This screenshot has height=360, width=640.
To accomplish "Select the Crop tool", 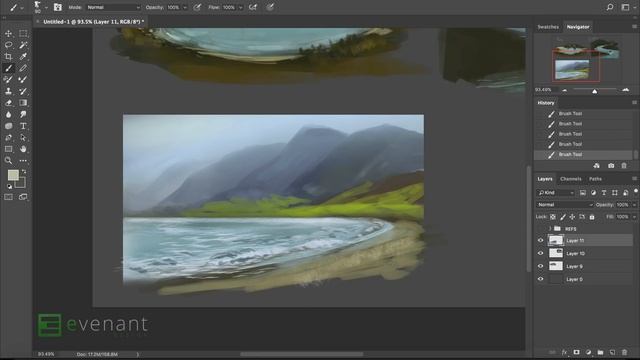I will tap(8, 56).
